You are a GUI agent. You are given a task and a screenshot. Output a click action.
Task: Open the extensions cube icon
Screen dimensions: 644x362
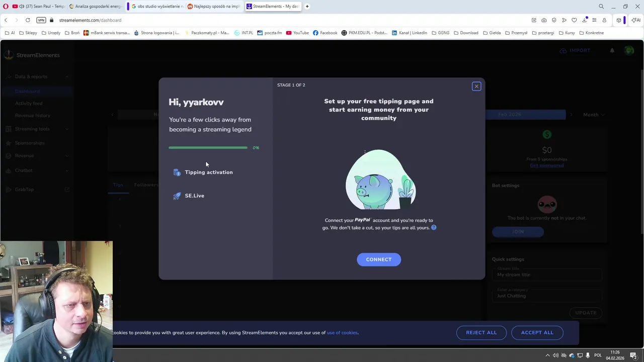pos(619,20)
